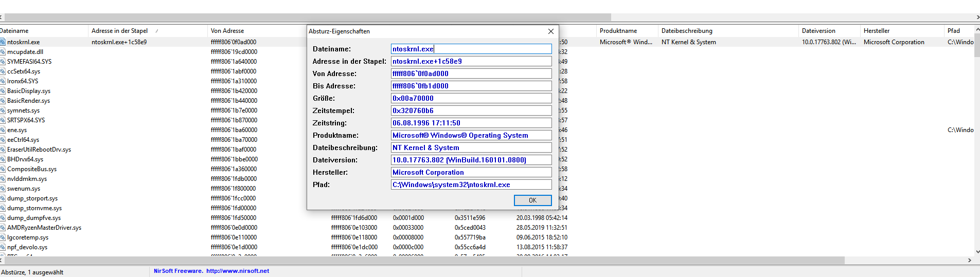Click the file icon beside BasicDisplay.sys
This screenshot has height=277, width=980.
click(3, 91)
